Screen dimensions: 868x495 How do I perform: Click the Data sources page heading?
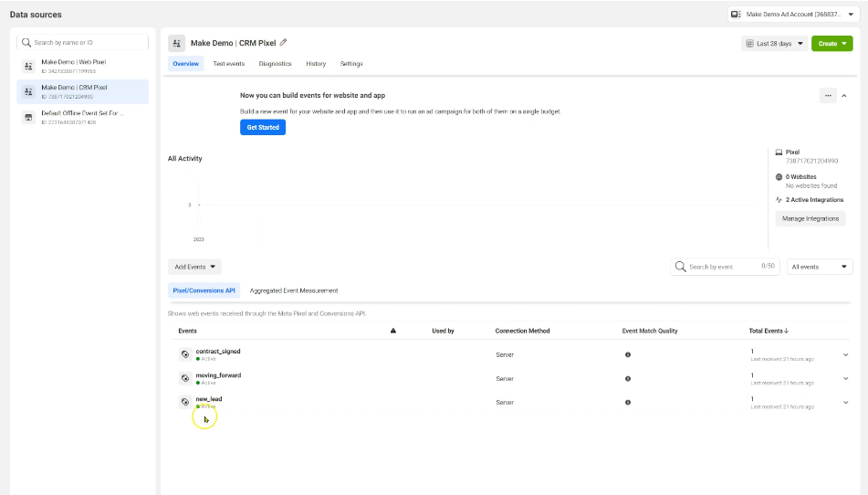pos(36,15)
